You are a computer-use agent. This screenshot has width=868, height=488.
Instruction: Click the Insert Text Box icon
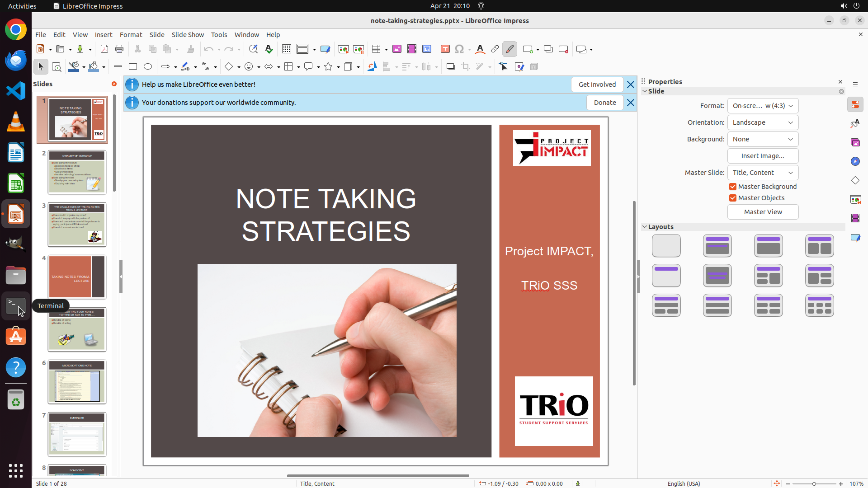445,49
